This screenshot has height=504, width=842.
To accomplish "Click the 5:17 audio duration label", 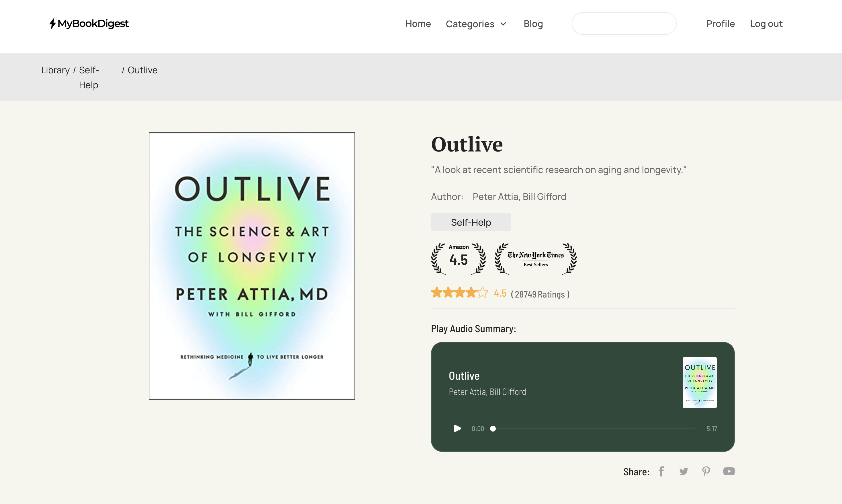I will point(712,429).
